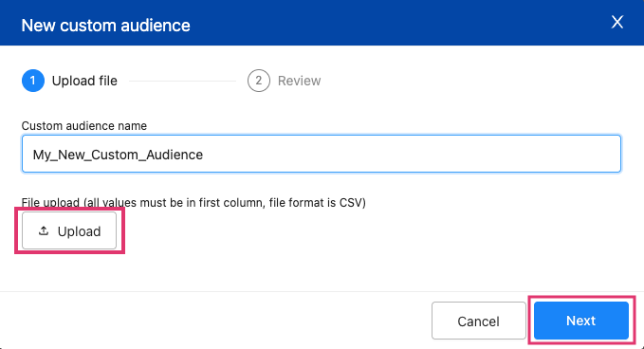Viewport: 644px width, 349px height.
Task: Click empty space inside the name field
Action: pyautogui.click(x=411, y=154)
